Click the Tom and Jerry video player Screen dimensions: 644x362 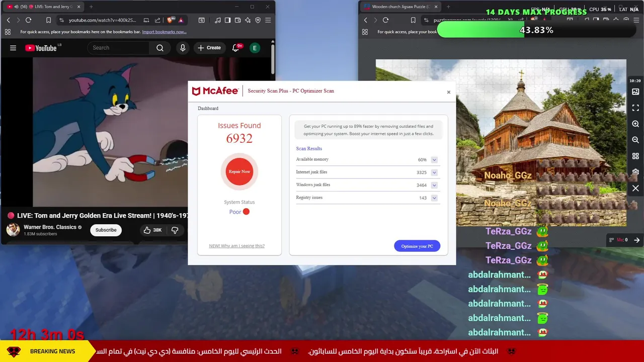[x=110, y=132]
